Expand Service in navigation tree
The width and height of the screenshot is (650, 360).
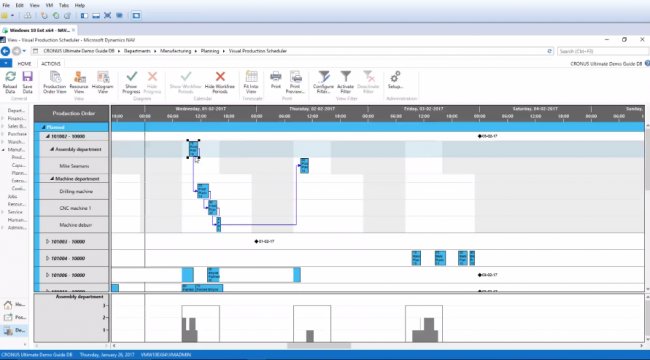tap(3, 212)
